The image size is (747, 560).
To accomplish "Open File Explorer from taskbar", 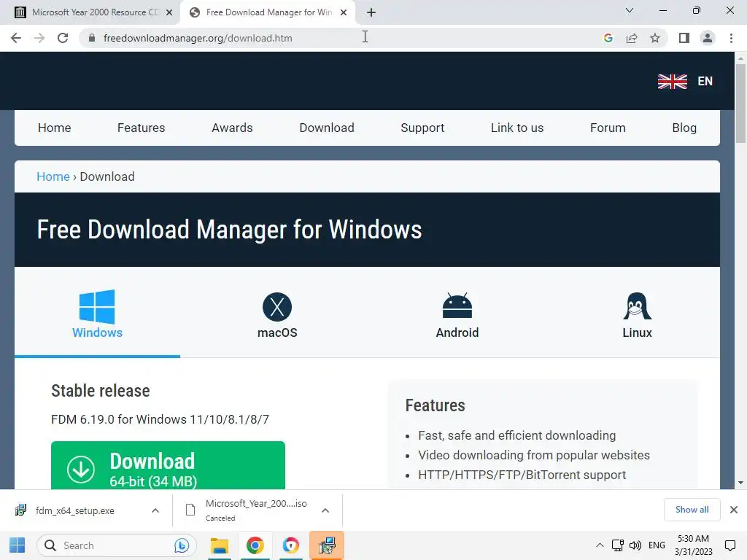I will [220, 545].
